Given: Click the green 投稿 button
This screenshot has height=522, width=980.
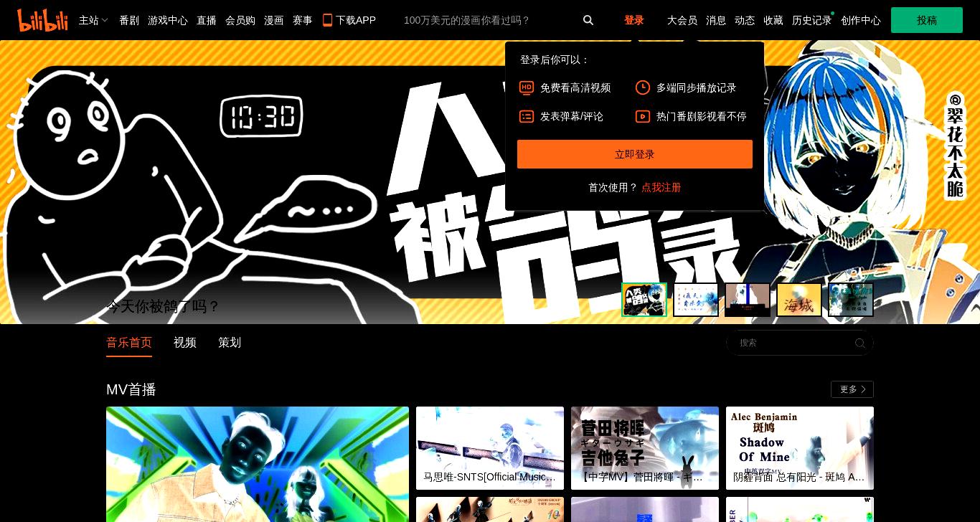Looking at the screenshot, I should coord(927,20).
